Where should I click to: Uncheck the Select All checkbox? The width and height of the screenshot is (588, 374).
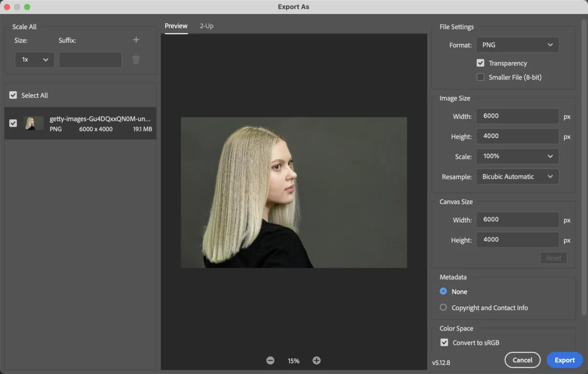(x=13, y=95)
